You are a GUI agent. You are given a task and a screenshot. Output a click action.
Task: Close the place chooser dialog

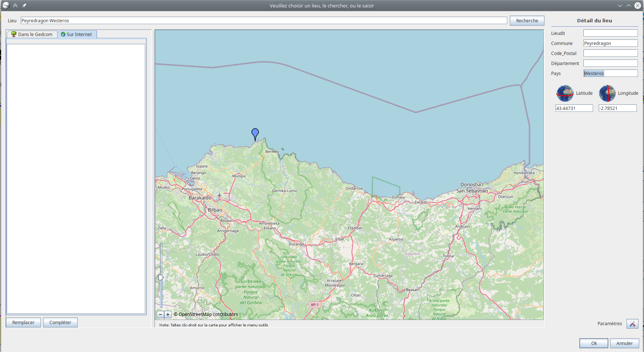coord(637,6)
